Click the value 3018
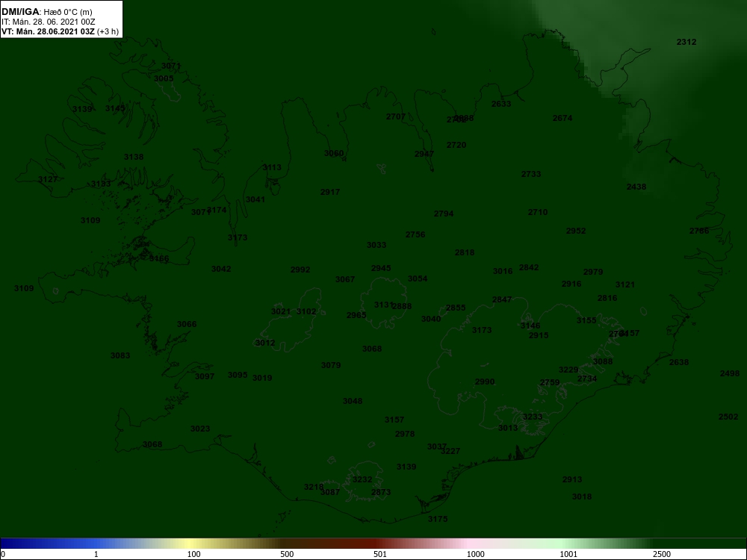 coord(582,497)
